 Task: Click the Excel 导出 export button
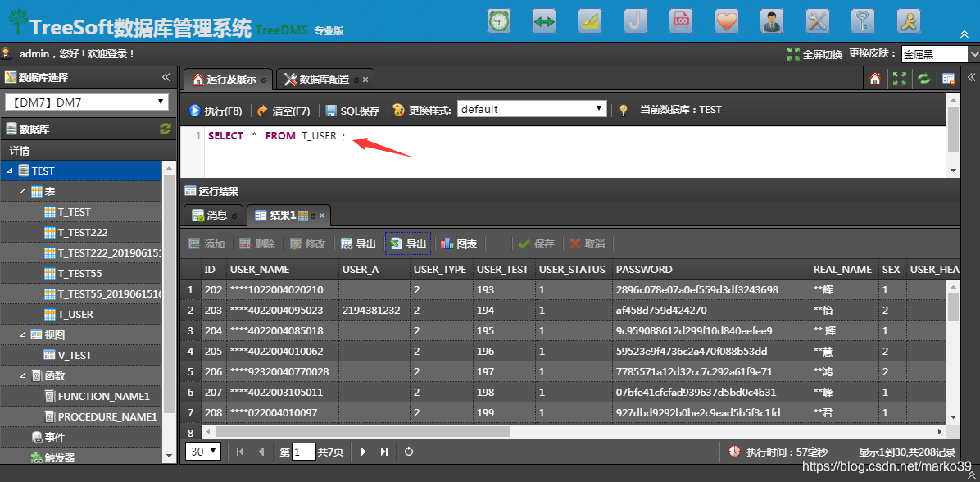point(408,243)
